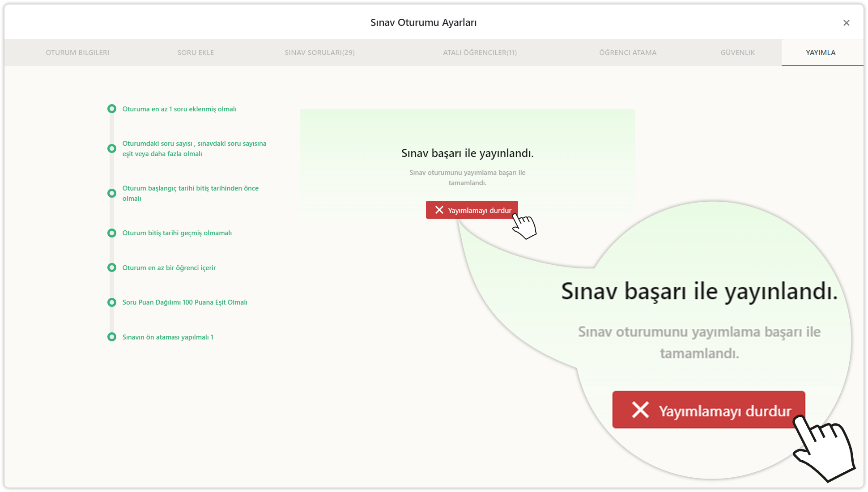Click the green circle beside 'Oturuma en az 1 soru'
The height and width of the screenshot is (492, 868).
(x=112, y=109)
